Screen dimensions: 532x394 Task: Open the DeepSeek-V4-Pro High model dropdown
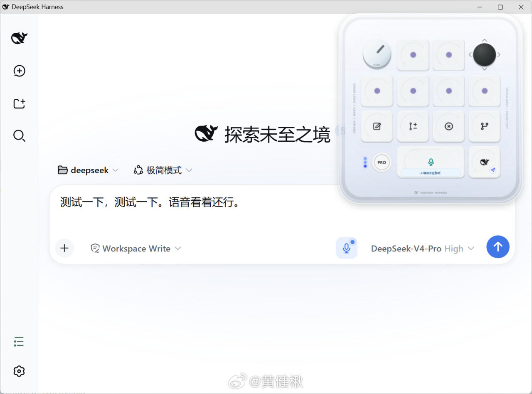[x=423, y=249]
